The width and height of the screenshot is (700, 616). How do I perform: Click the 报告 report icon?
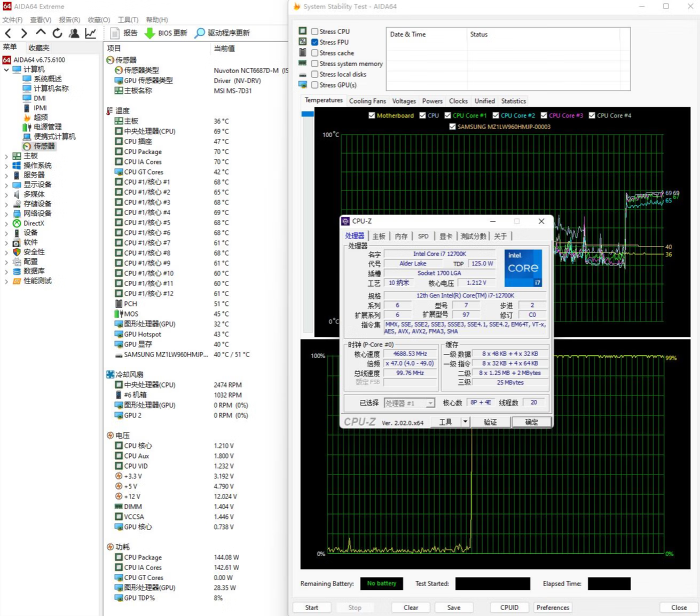(114, 33)
